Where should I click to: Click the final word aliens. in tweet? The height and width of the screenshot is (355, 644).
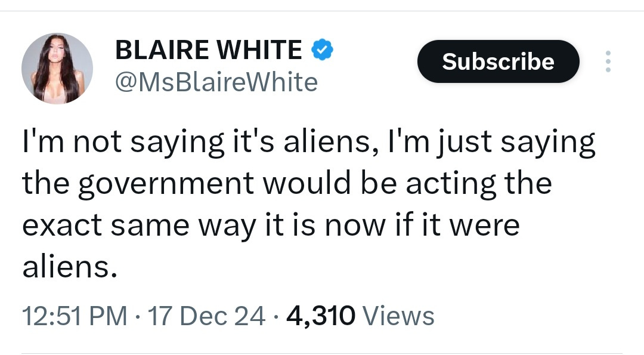70,267
